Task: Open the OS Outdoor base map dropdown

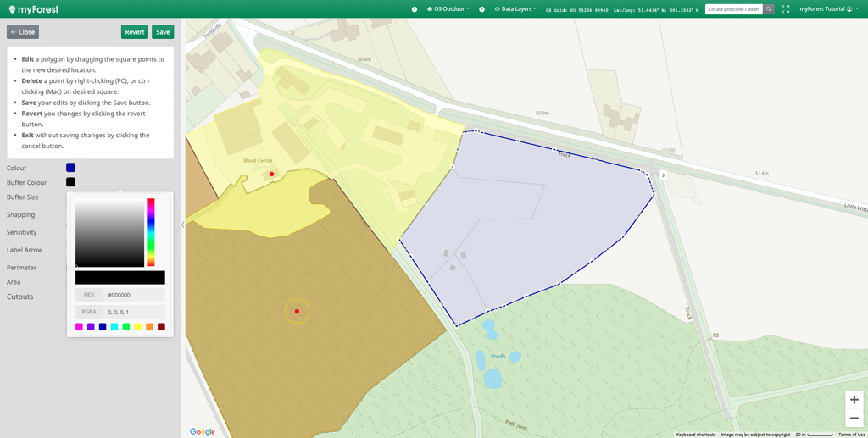Action: [x=448, y=9]
